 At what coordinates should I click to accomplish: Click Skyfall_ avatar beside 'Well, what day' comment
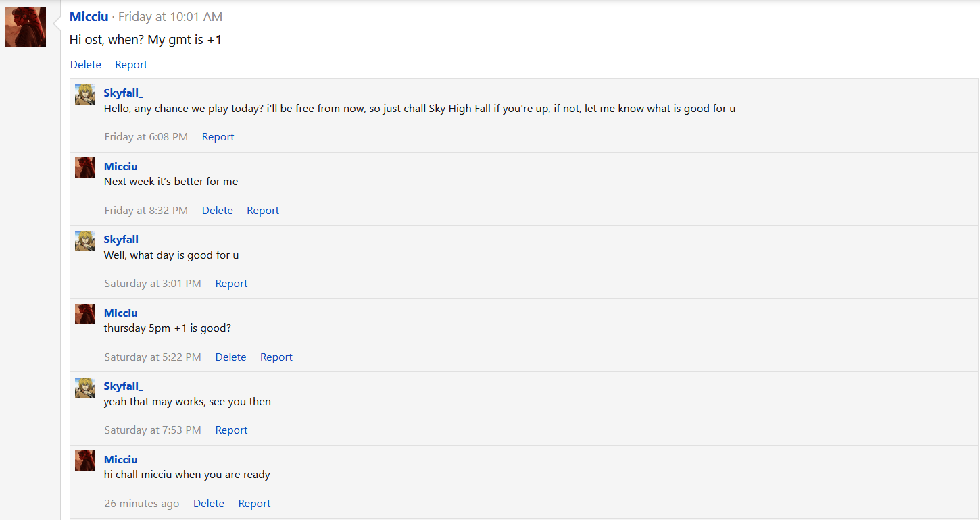pos(85,241)
